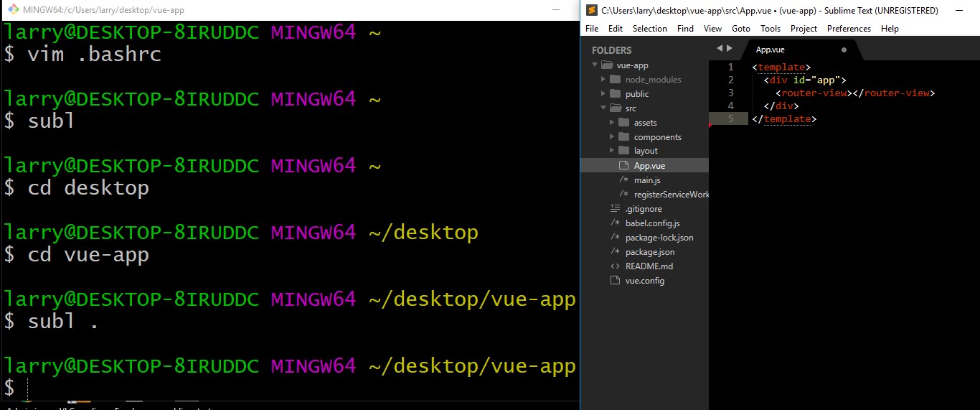This screenshot has height=410, width=980.
Task: Open the Edit menu
Action: click(616, 29)
